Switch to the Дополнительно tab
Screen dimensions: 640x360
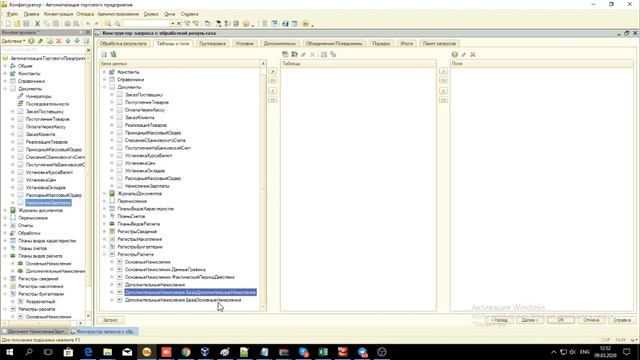tap(280, 43)
